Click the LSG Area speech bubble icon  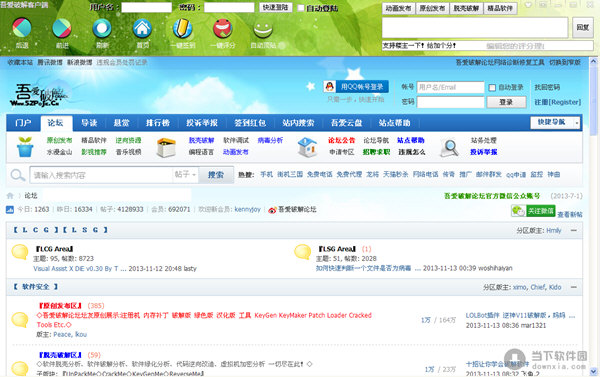(302, 252)
